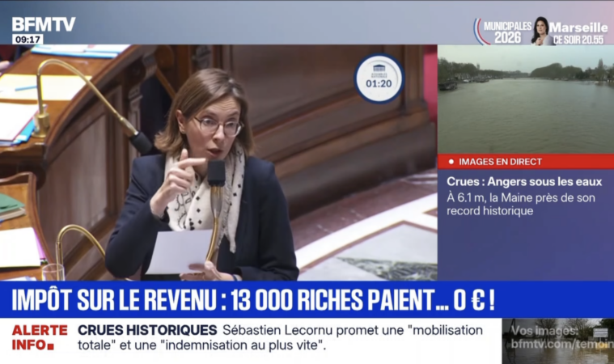This screenshot has width=614, height=364.
Task: Select the ALERTE INFO label
Action: (x=39, y=337)
